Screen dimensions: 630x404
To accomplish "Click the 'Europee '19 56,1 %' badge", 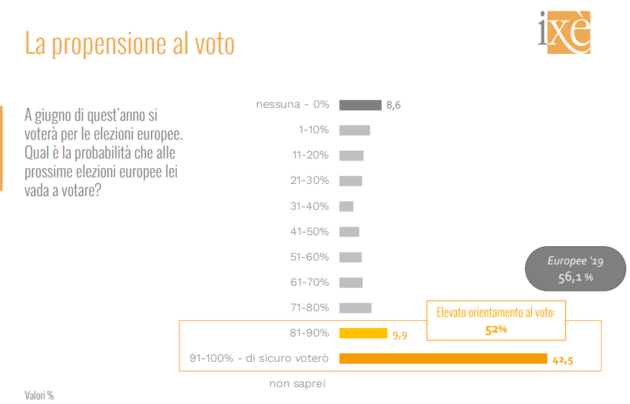I will point(570,269).
